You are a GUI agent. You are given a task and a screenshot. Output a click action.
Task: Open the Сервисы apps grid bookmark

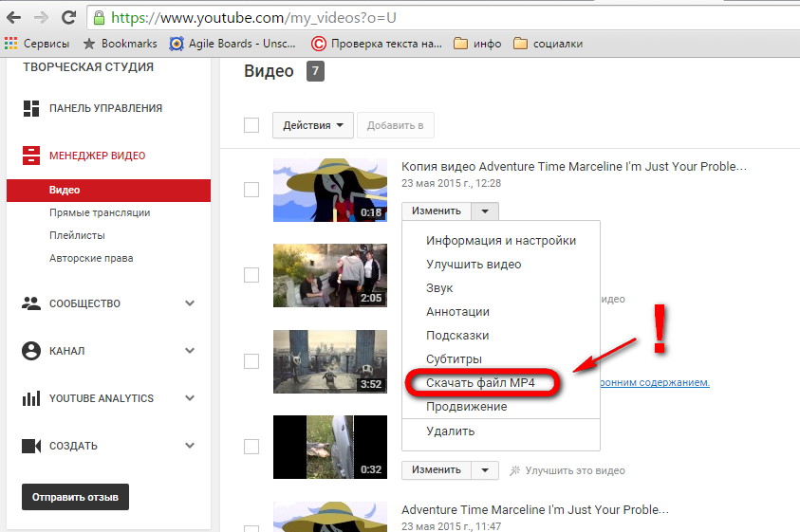pos(37,44)
